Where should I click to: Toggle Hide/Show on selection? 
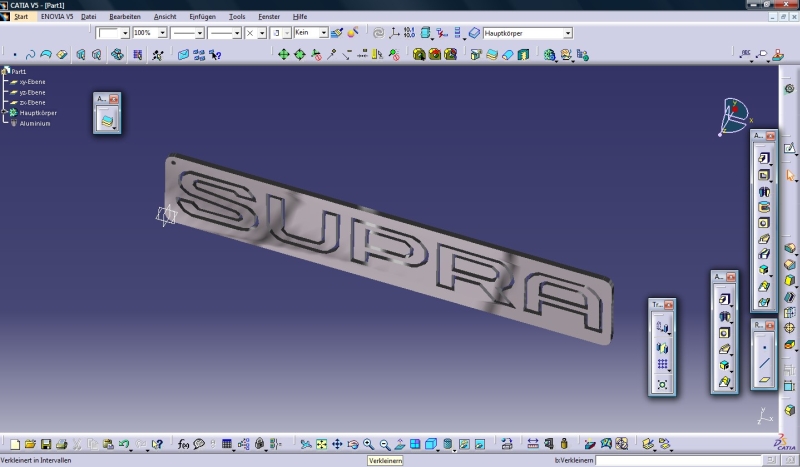464,444
